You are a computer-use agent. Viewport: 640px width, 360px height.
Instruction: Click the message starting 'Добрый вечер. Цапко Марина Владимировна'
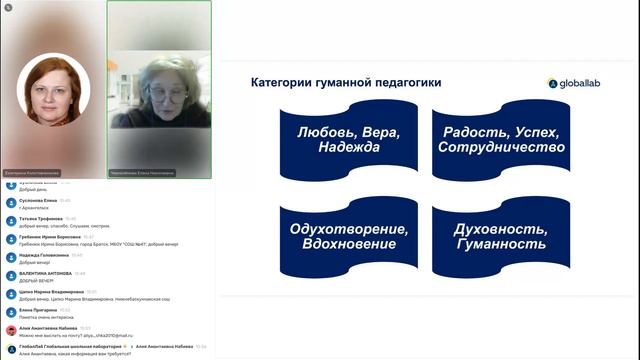(x=94, y=299)
